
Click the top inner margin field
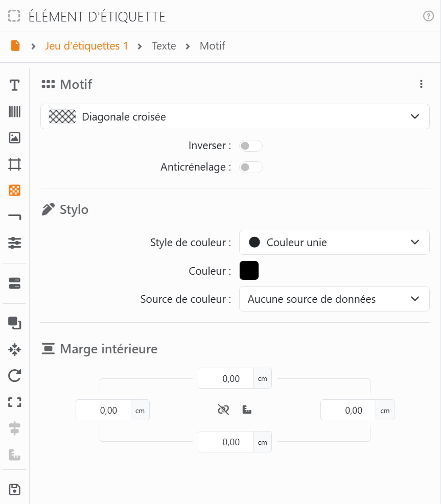click(225, 378)
